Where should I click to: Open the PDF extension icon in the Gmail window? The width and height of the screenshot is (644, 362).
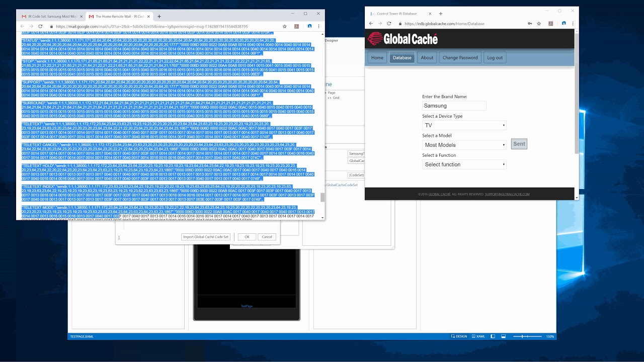[x=297, y=26]
